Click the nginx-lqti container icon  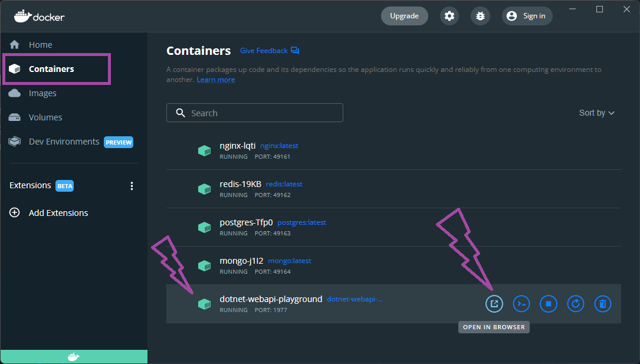pos(205,150)
